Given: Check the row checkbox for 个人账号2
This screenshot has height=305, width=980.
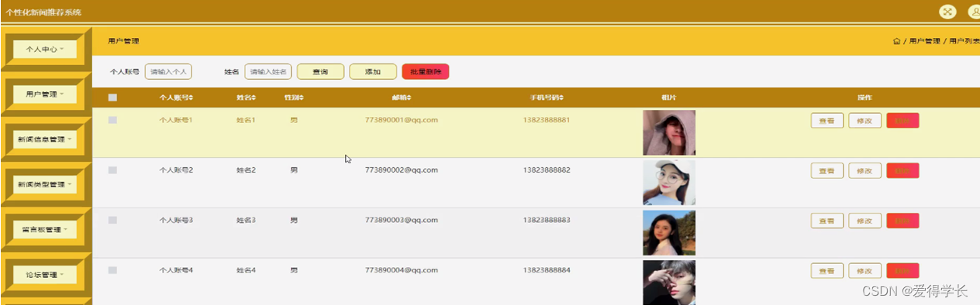Looking at the screenshot, I should coord(112,170).
